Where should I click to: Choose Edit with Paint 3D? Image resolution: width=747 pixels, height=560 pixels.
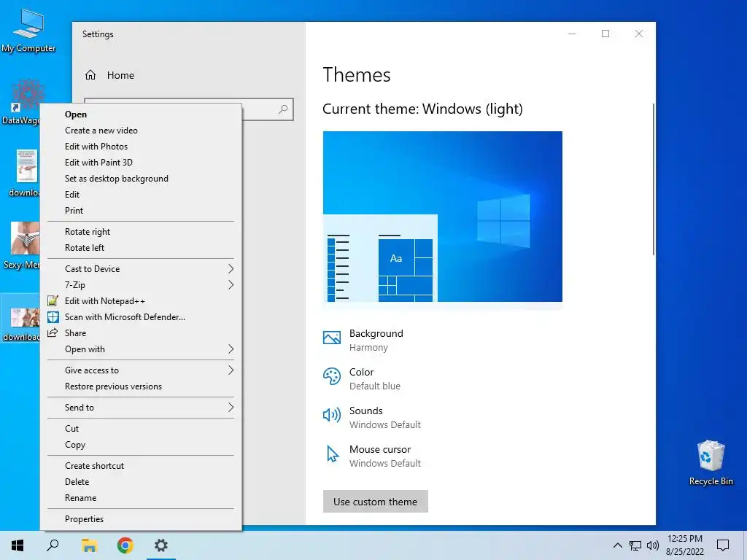tap(141, 163)
